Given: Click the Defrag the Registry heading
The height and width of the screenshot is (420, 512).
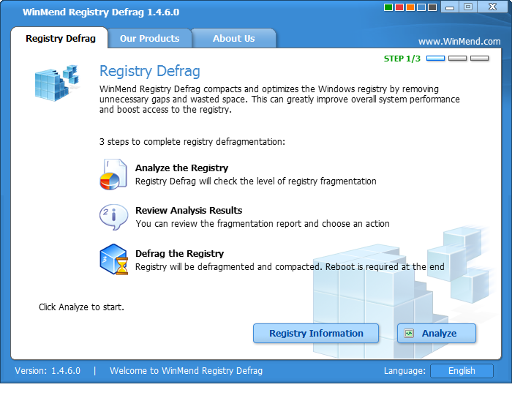Looking at the screenshot, I should point(180,253).
